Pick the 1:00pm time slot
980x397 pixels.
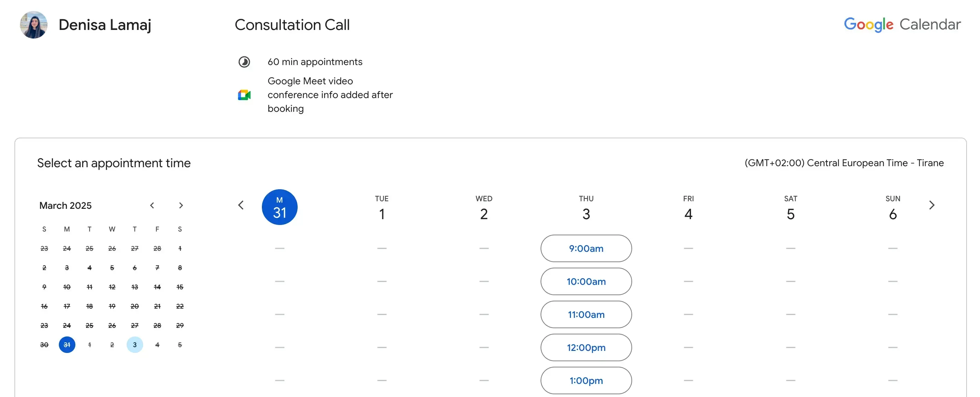click(586, 380)
